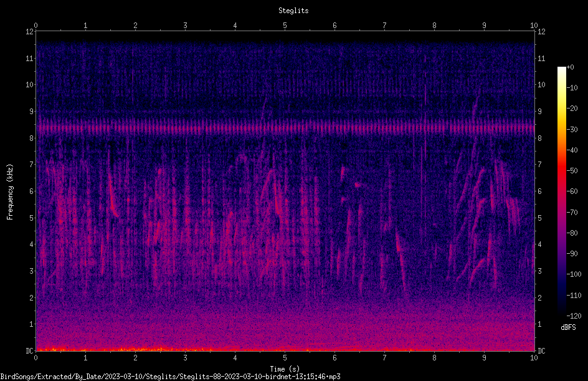Click the Steglits title above the spectrogram

coord(293,11)
